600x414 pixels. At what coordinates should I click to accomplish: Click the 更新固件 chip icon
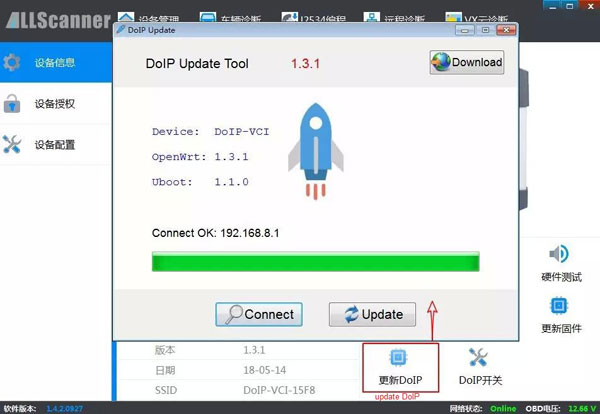pos(559,305)
